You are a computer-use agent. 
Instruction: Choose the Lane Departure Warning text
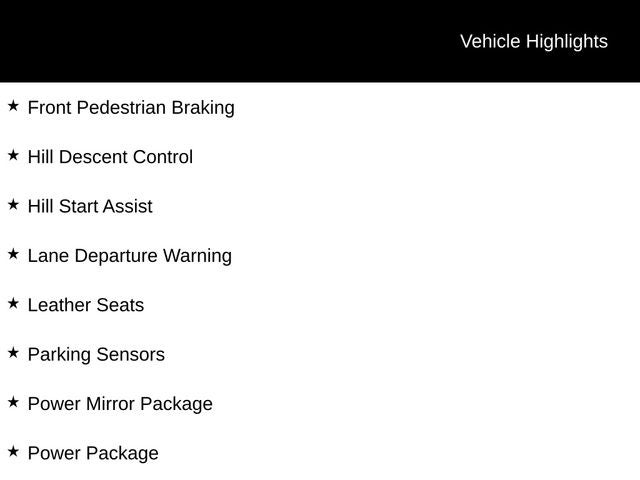129,256
